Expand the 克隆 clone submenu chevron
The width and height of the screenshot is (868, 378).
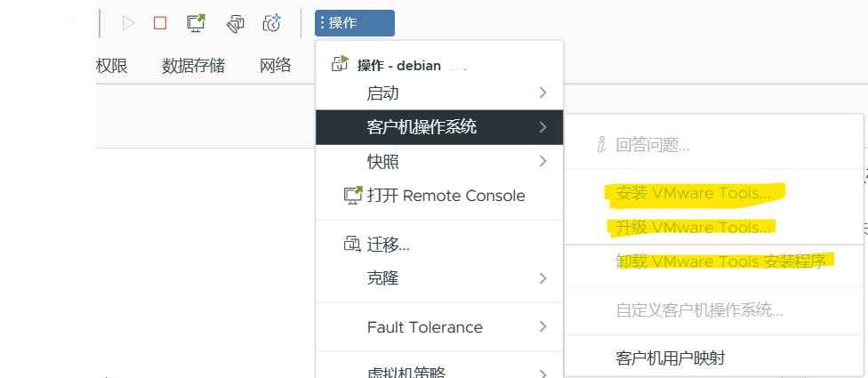click(x=543, y=278)
